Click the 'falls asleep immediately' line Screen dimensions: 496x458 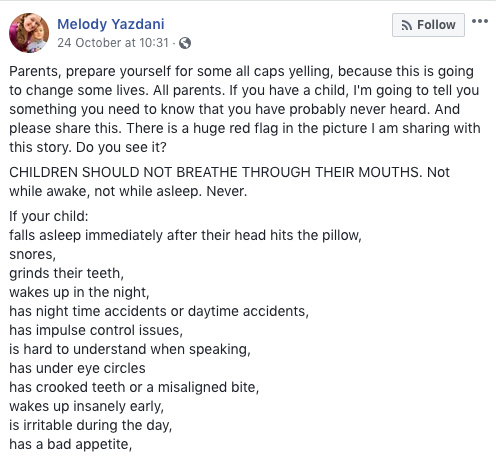pos(185,235)
